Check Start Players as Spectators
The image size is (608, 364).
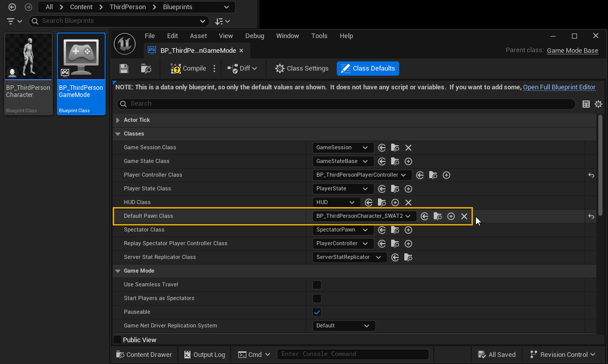(x=317, y=299)
